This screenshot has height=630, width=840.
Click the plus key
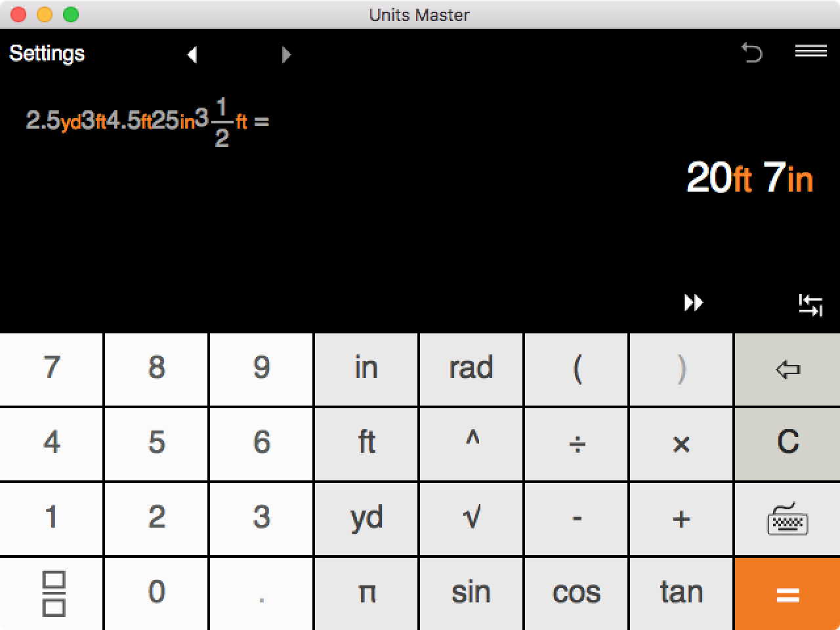point(681,518)
